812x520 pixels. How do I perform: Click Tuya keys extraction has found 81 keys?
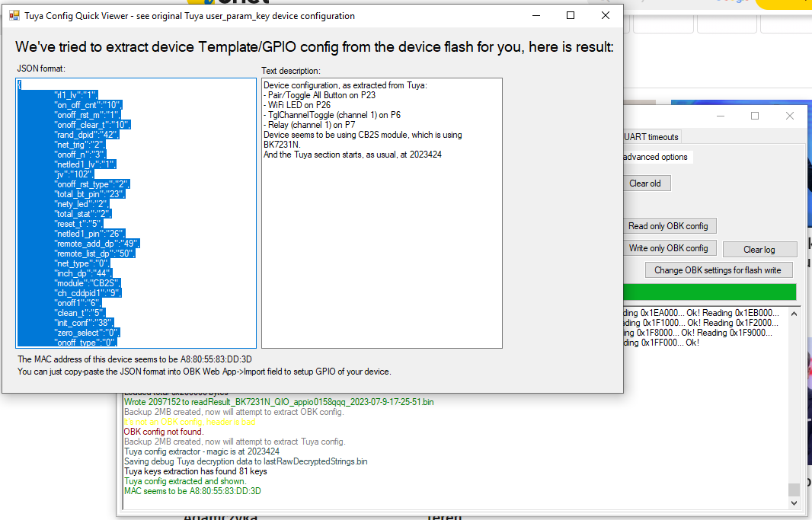coord(196,471)
